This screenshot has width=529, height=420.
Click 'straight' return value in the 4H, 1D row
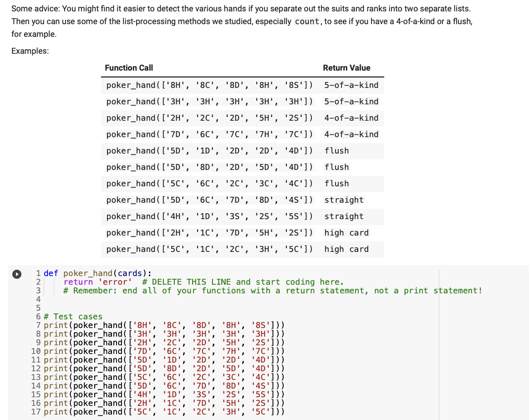point(344,216)
